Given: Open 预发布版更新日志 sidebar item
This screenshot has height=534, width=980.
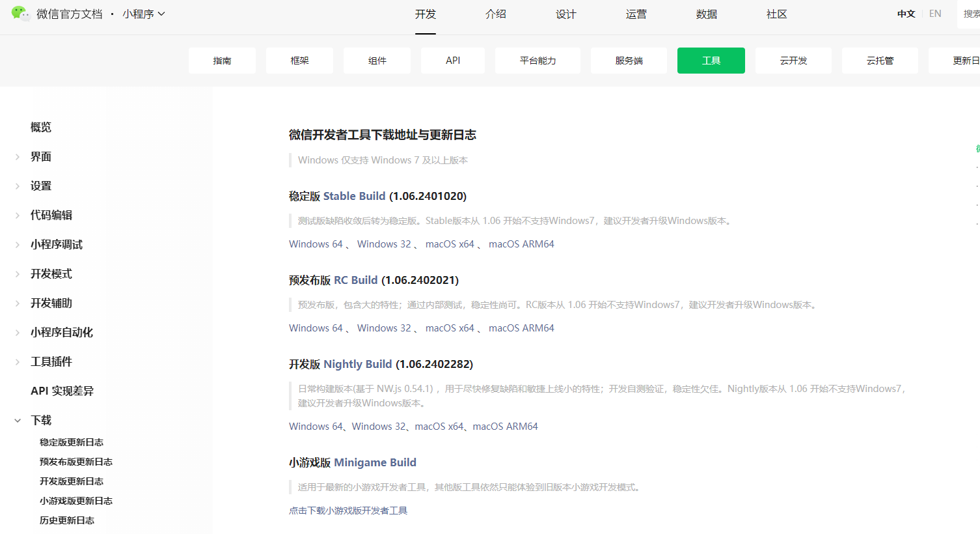Looking at the screenshot, I should (76, 462).
